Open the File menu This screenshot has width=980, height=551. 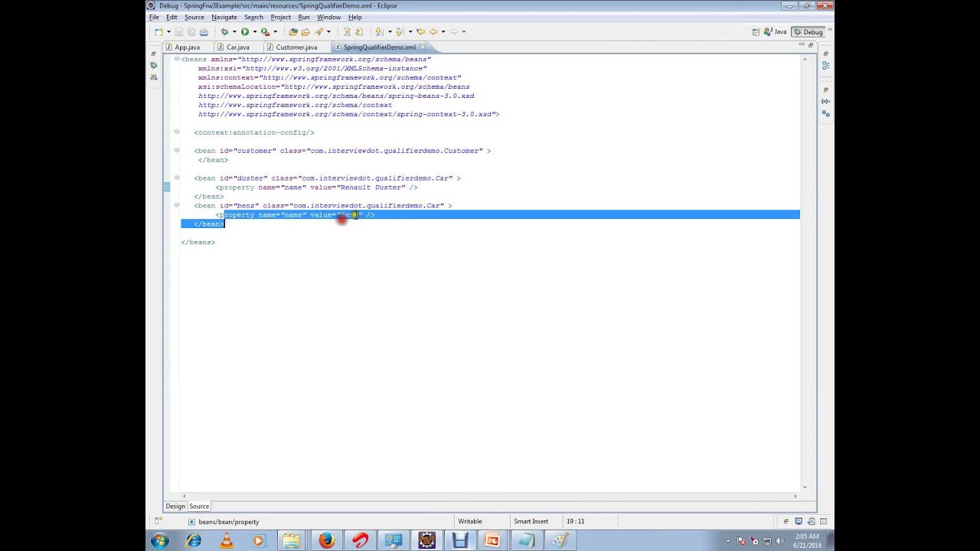coord(154,17)
